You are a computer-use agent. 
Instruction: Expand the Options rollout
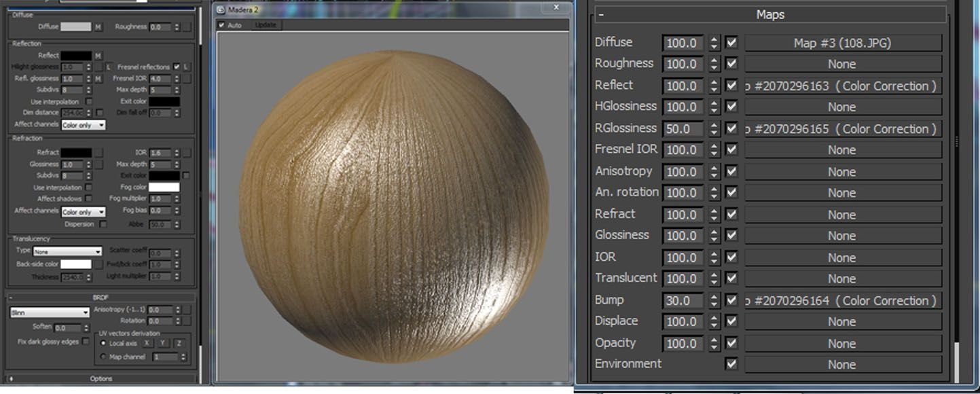point(101,378)
